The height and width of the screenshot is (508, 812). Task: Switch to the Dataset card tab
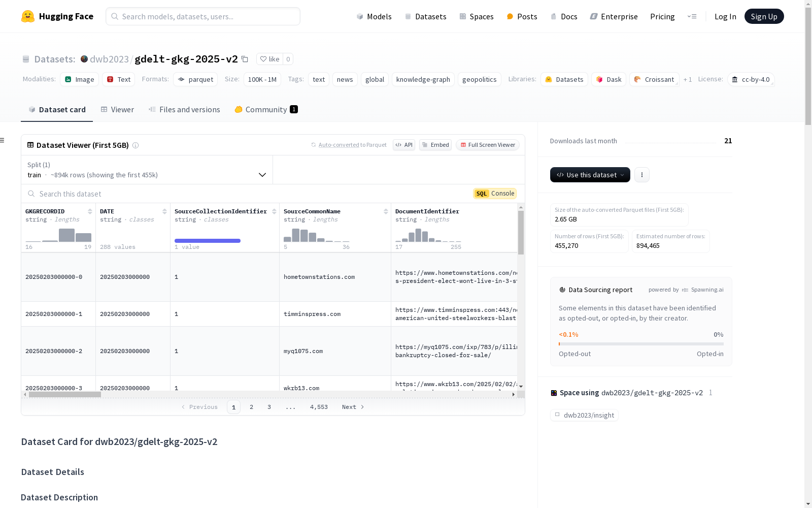57,109
